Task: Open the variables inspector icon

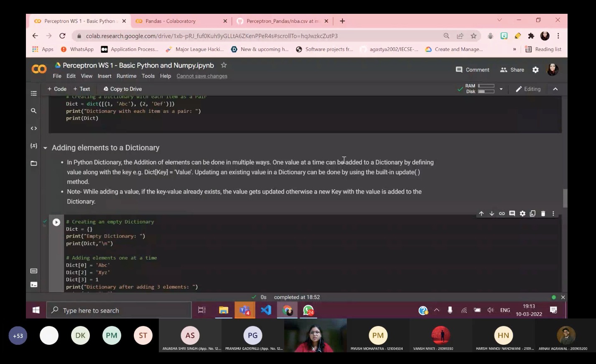Action: pyautogui.click(x=34, y=146)
